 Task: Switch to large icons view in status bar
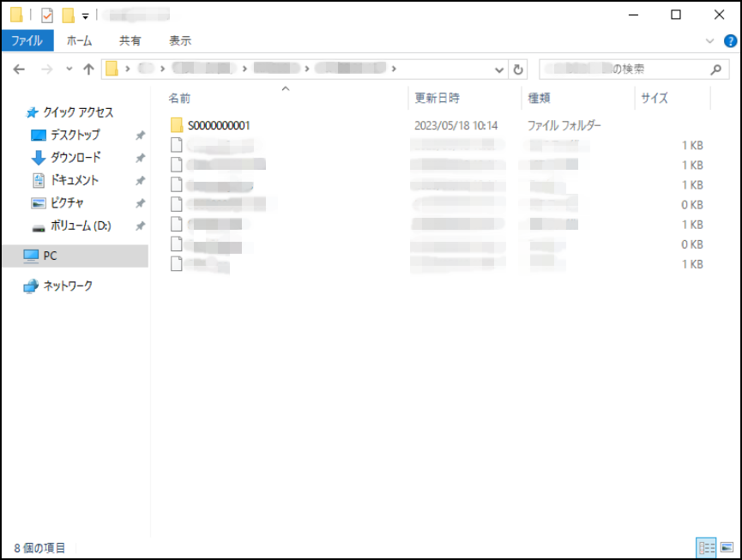point(727,548)
